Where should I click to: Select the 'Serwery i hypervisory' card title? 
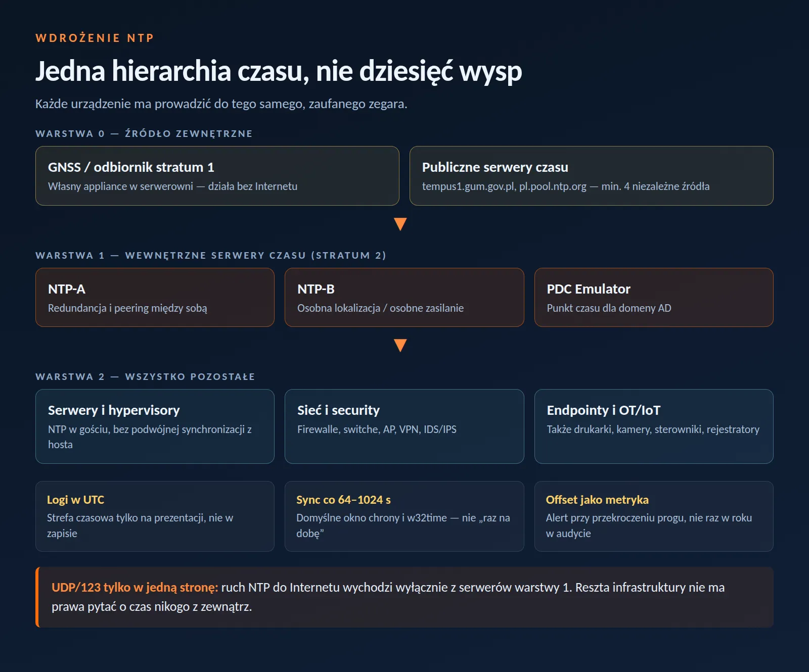pyautogui.click(x=114, y=410)
